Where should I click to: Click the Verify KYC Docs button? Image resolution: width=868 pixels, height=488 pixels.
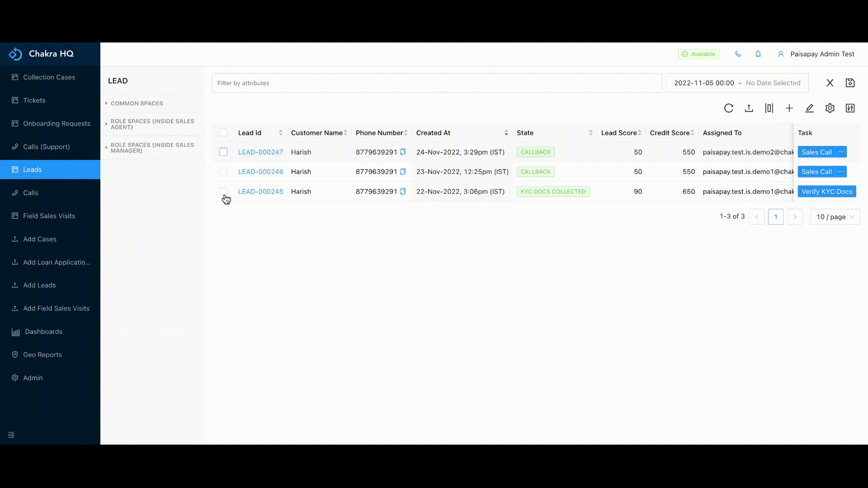(x=826, y=192)
